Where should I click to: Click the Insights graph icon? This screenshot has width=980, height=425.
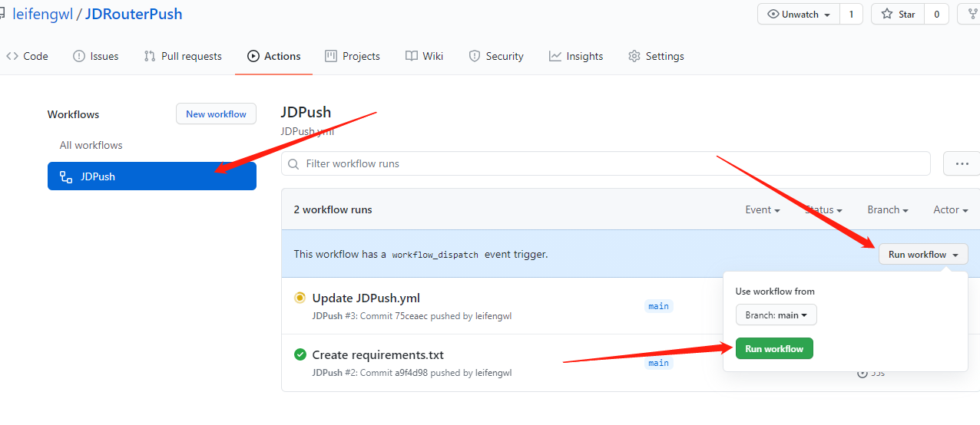tap(555, 56)
